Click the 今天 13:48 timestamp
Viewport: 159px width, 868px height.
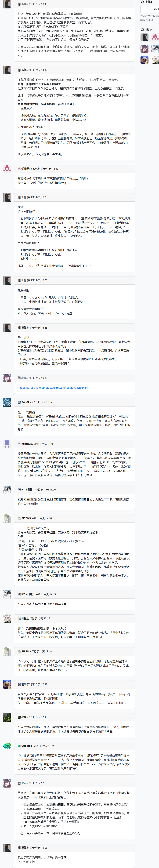click(41, 4)
